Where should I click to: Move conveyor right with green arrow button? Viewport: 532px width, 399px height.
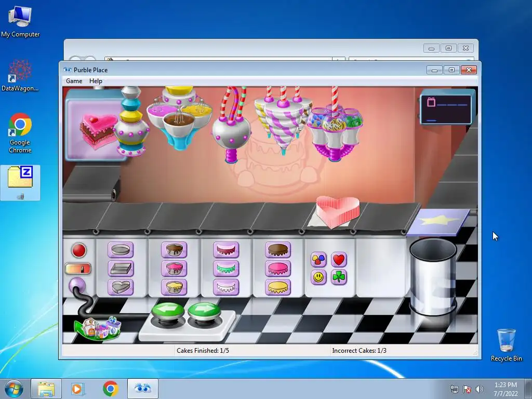point(204,312)
